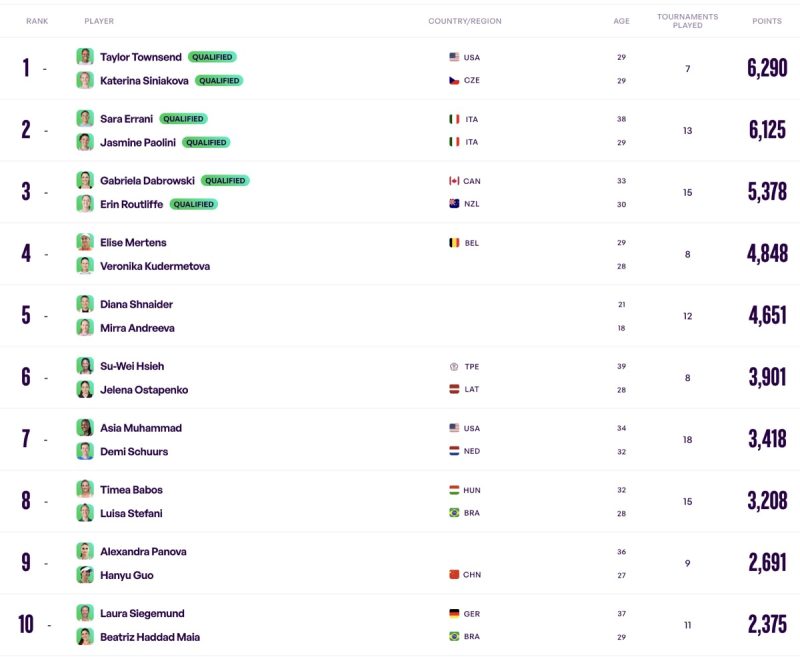This screenshot has height=657, width=800.
Task: Click the New Zealand flag for Erin Routliffe
Action: [454, 204]
